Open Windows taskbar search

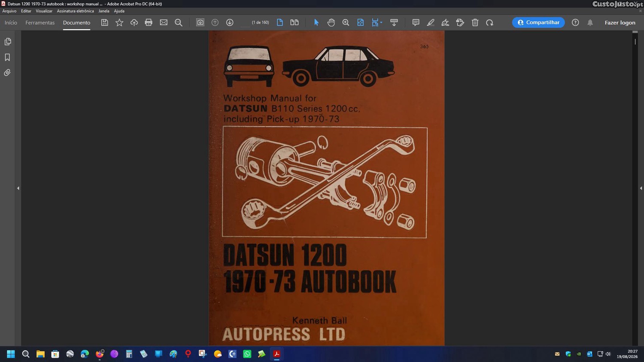[x=26, y=354]
